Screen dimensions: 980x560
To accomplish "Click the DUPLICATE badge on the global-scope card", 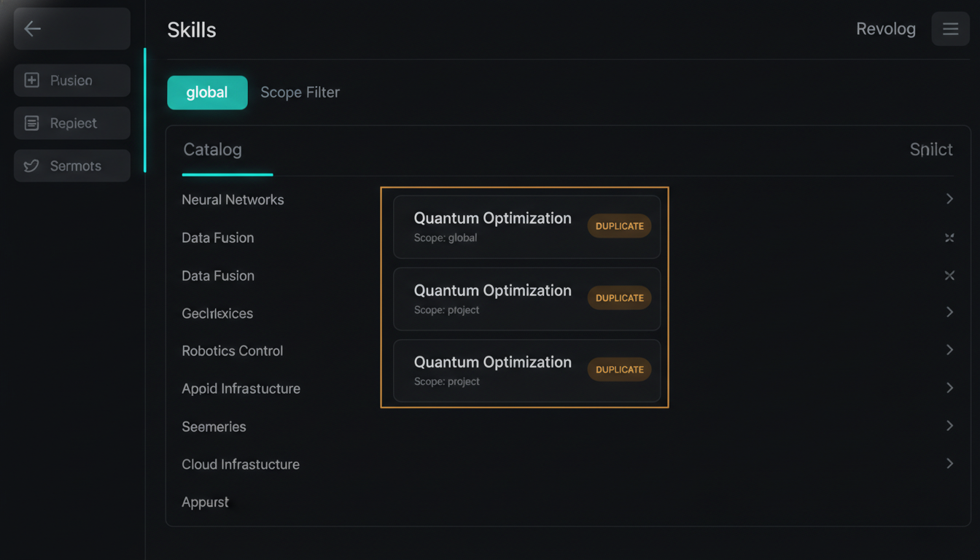I will pos(619,226).
